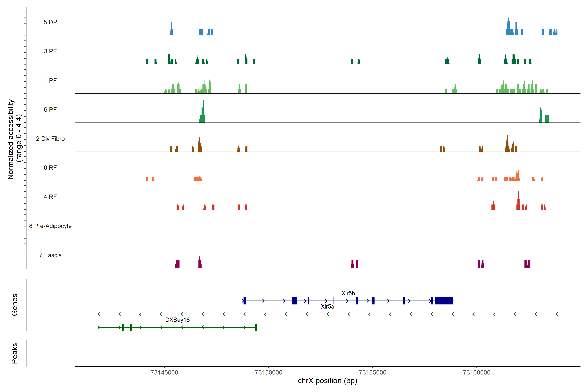Viewport: 588px width, 392px height.
Task: Click the 6 PF track label
Action: tap(50, 109)
